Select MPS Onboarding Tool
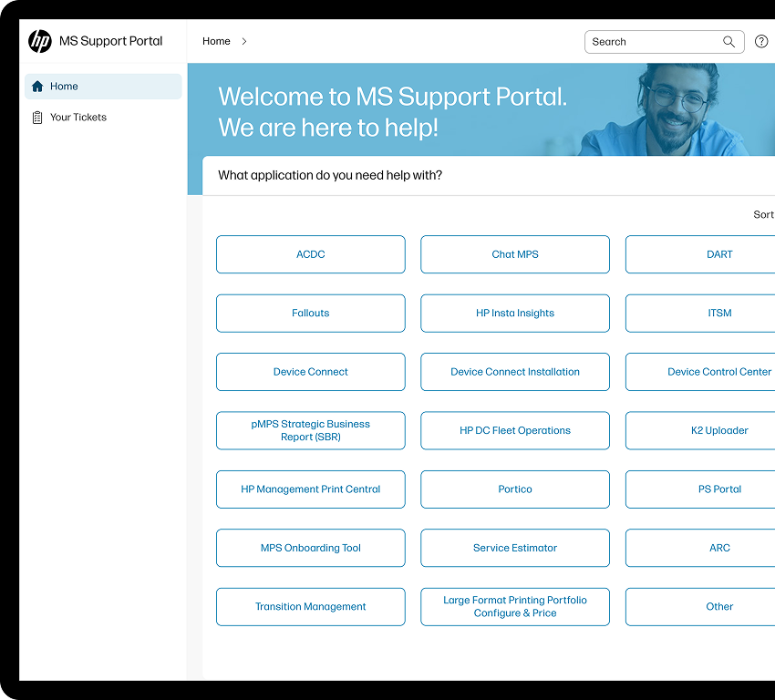Viewport: 775px width, 700px height. point(311,548)
